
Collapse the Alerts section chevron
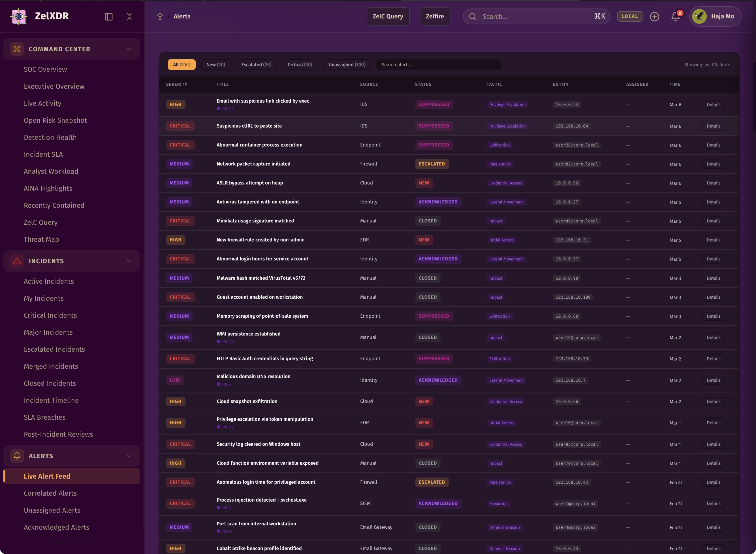tap(129, 456)
